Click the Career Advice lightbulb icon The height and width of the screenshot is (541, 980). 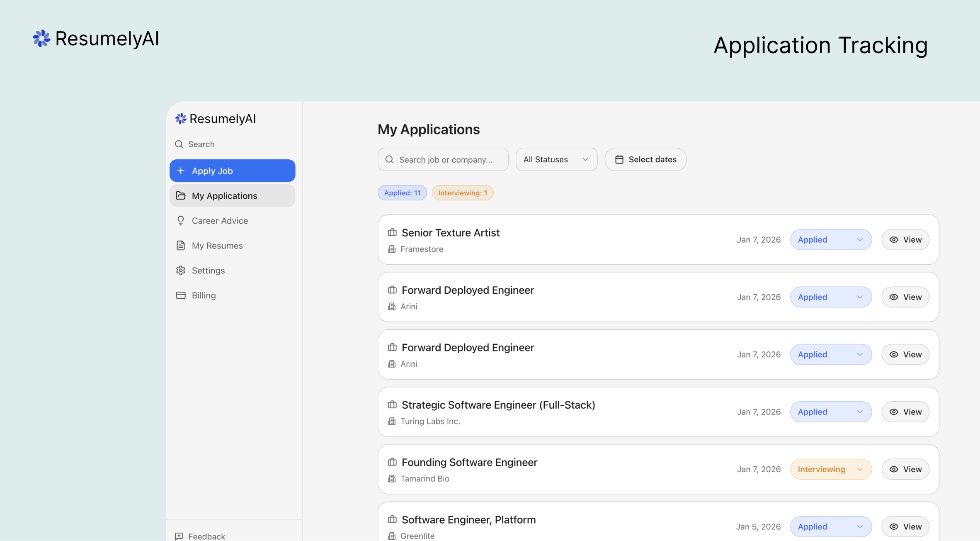[181, 220]
